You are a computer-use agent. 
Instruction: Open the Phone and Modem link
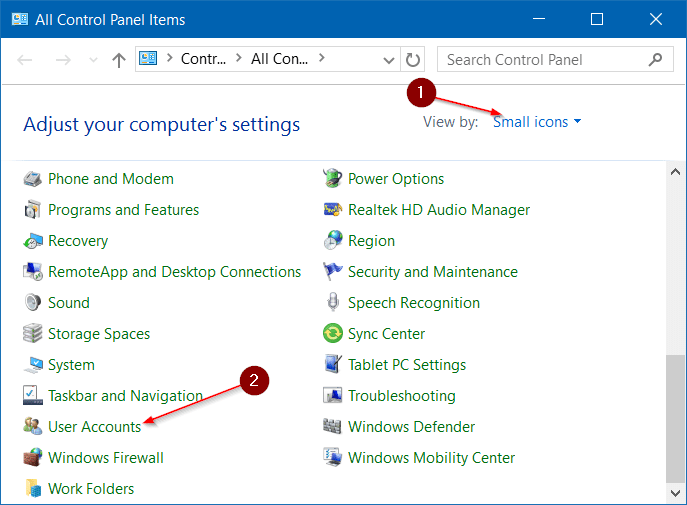coord(111,179)
